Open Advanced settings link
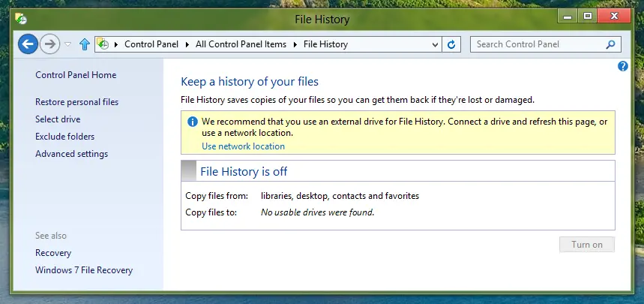The width and height of the screenshot is (644, 304). point(71,154)
